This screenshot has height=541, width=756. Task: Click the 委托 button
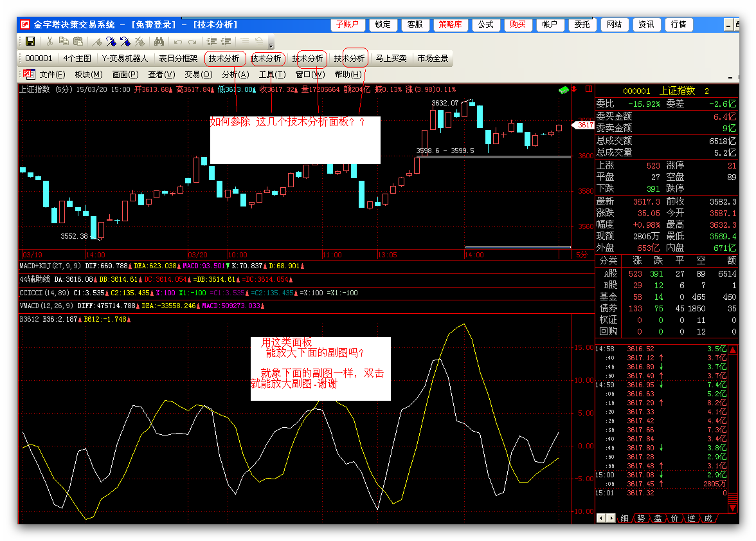point(582,24)
